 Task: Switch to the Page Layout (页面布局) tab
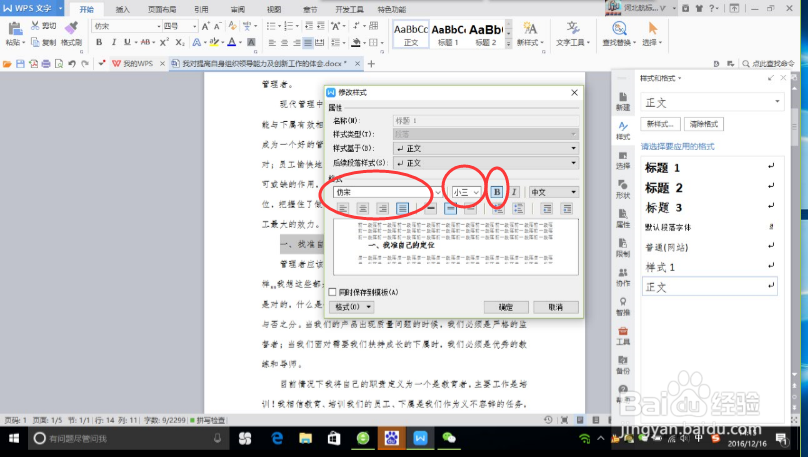pyautogui.click(x=162, y=9)
